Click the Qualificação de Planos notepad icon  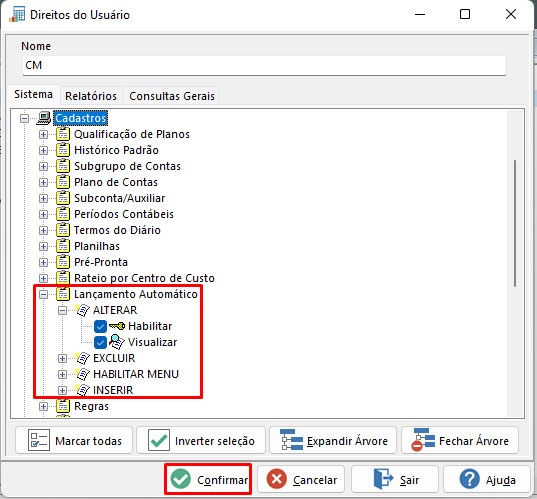pos(63,134)
